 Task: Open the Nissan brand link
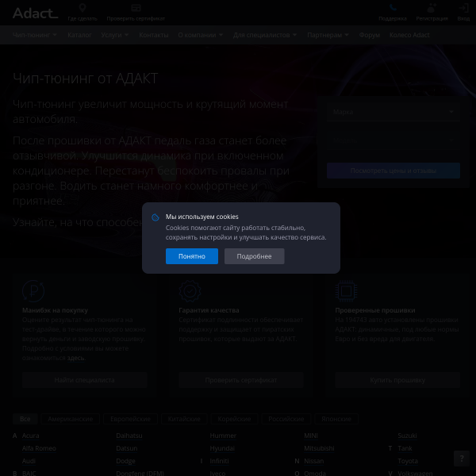point(313,461)
